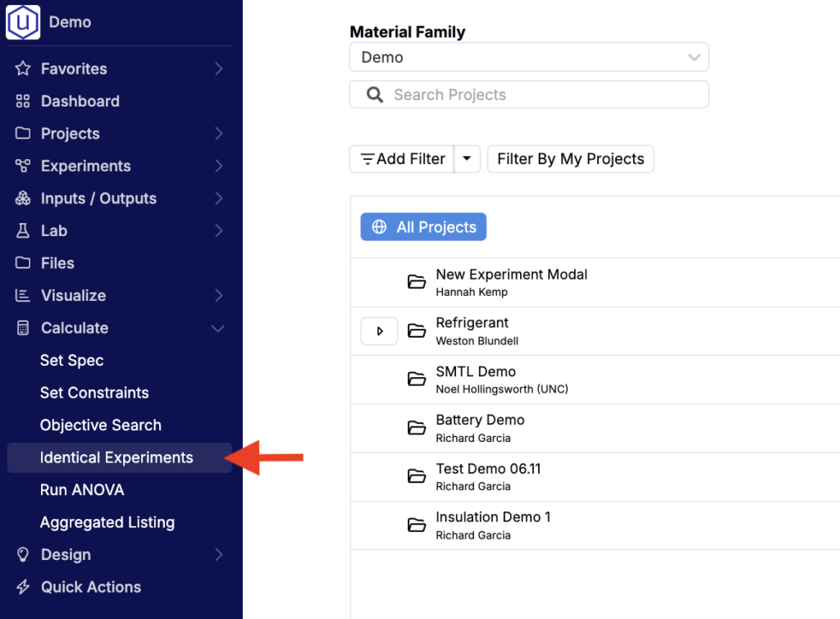Select Identical Experiments menu item
Viewport: 840px width, 619px height.
pyautogui.click(x=116, y=457)
